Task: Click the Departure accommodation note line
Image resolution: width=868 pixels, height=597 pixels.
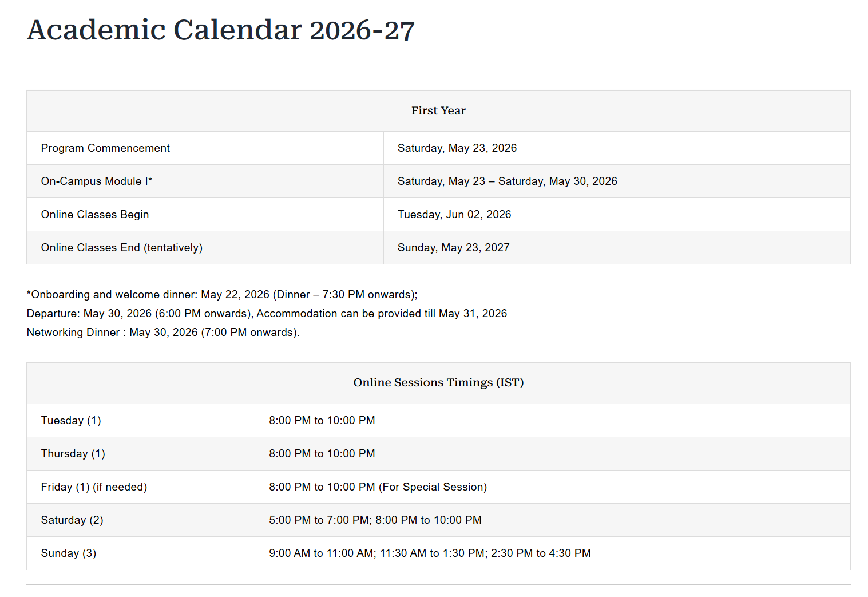Action: click(267, 314)
